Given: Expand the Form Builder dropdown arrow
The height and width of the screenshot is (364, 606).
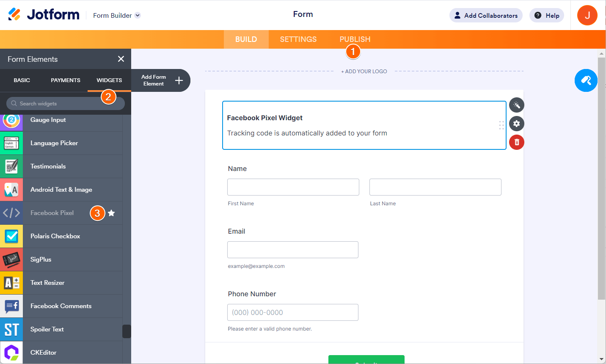Looking at the screenshot, I should (x=138, y=16).
